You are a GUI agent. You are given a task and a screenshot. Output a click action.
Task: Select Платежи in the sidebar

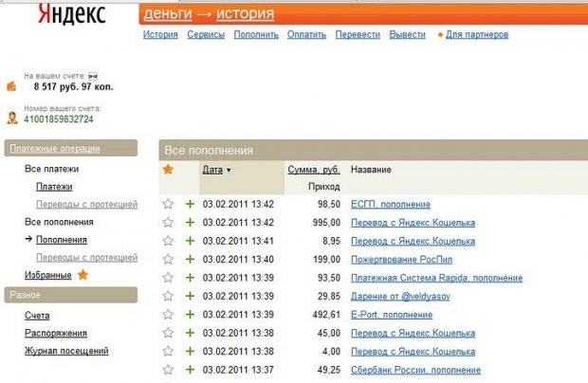tap(54, 187)
